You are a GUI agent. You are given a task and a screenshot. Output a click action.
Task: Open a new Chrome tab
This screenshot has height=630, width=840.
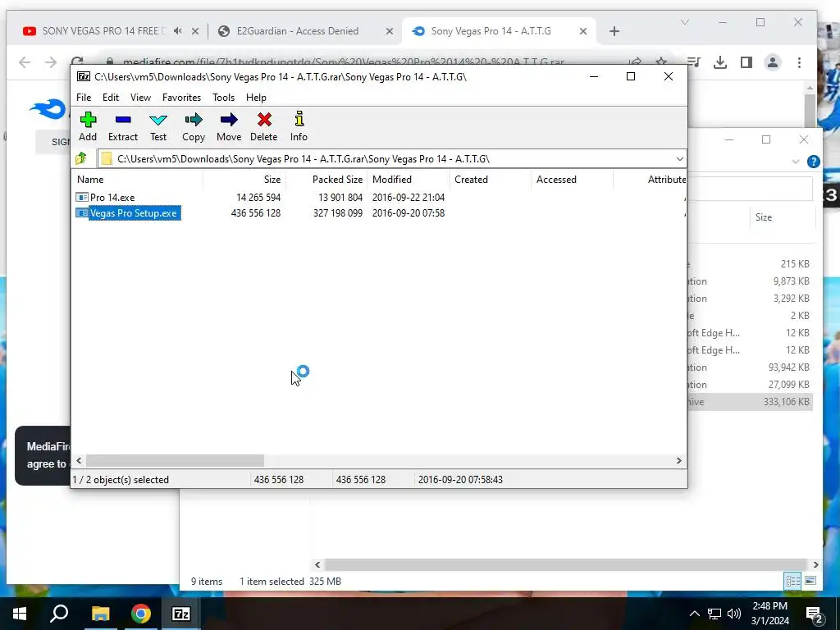[614, 31]
